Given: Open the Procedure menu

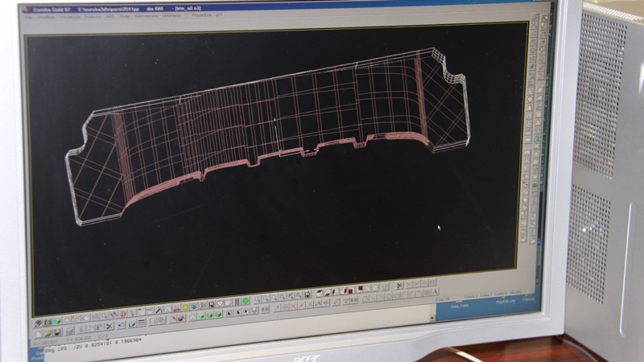Looking at the screenshot, I should click(202, 14).
